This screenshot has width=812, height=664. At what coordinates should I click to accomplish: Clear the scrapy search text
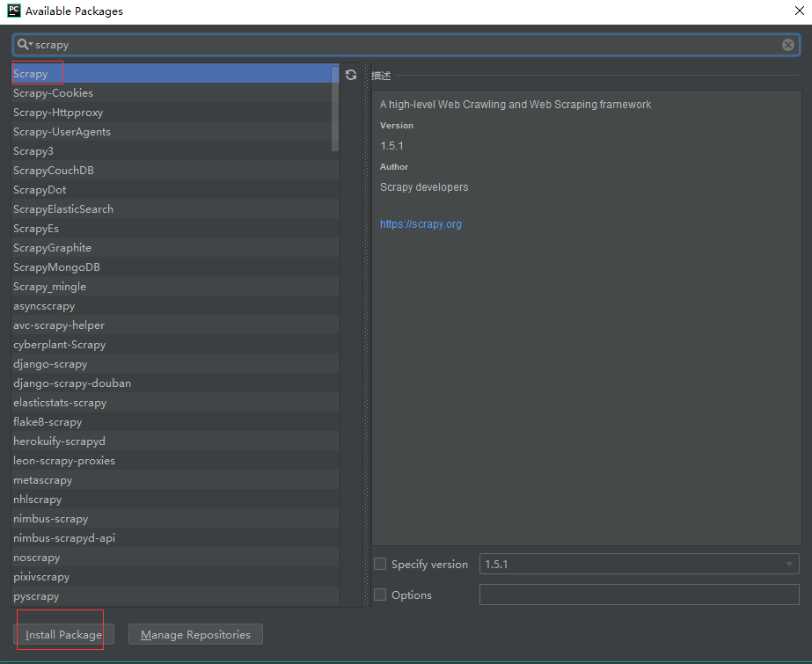(787, 45)
